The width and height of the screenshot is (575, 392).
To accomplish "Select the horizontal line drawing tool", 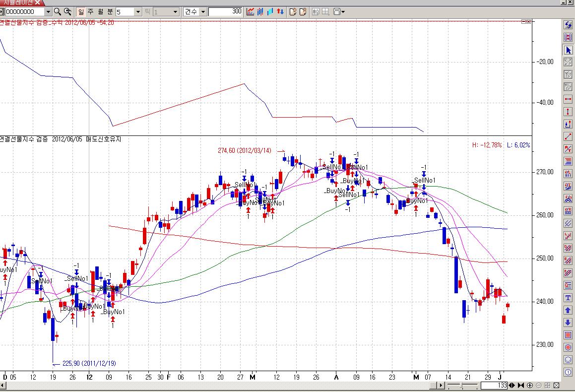I will (568, 99).
